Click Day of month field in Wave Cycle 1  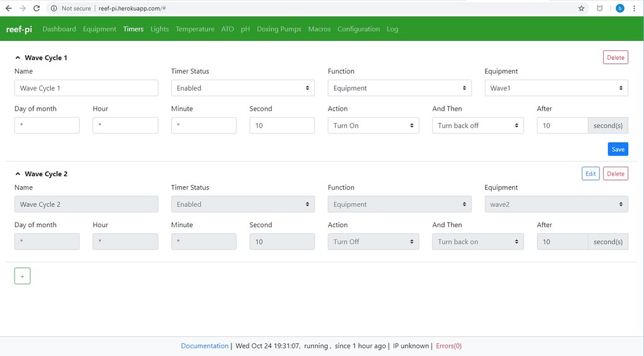pyautogui.click(x=47, y=125)
